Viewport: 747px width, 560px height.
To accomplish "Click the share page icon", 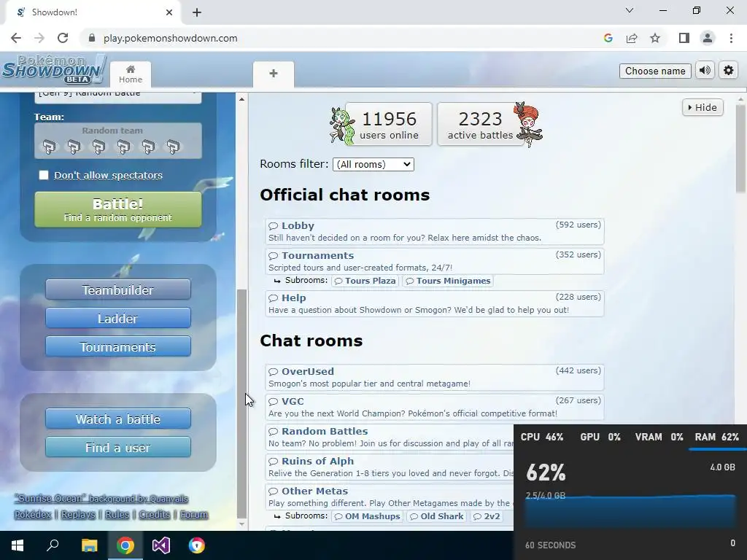I will tap(632, 38).
